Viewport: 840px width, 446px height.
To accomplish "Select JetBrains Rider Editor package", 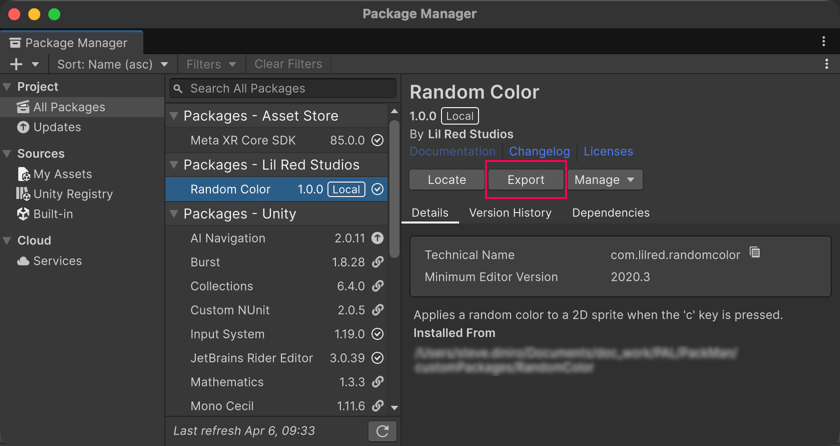I will click(x=276, y=358).
